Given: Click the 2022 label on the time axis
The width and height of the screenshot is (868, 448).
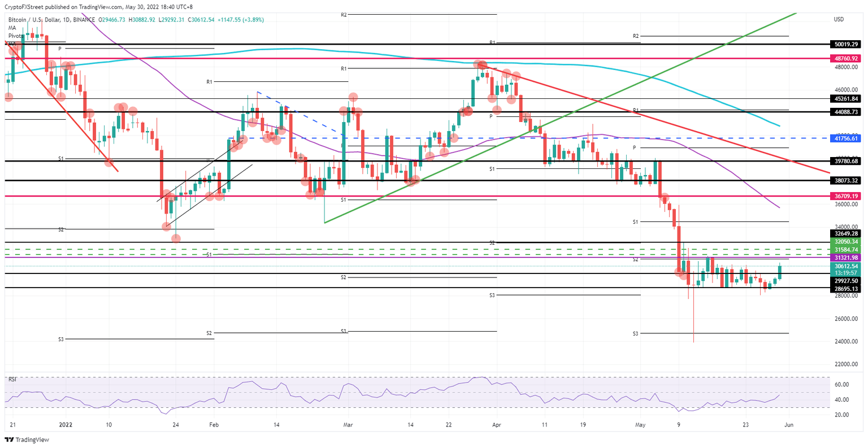Looking at the screenshot, I should [66, 424].
